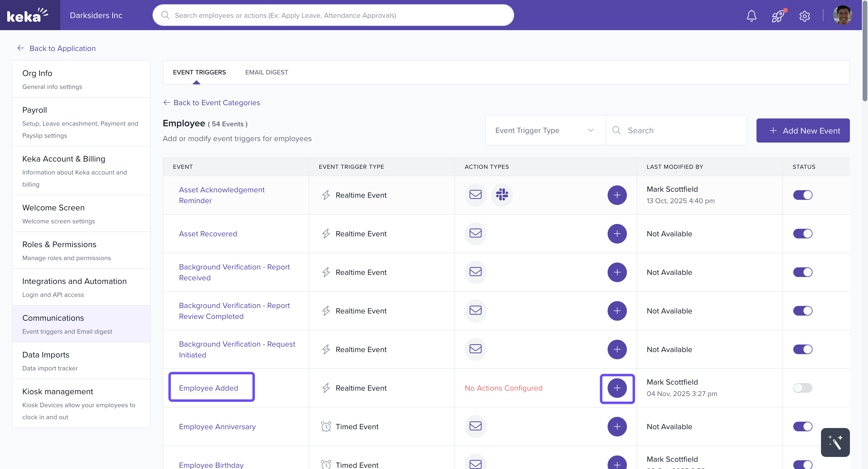The image size is (868, 469).
Task: Click plus icon for Employee Anniversary row
Action: 617,427
